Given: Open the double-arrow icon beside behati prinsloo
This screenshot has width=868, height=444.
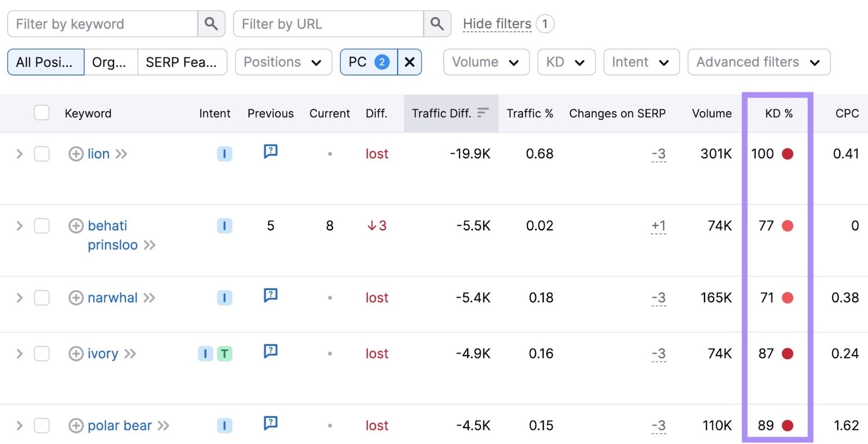Looking at the screenshot, I should point(149,245).
